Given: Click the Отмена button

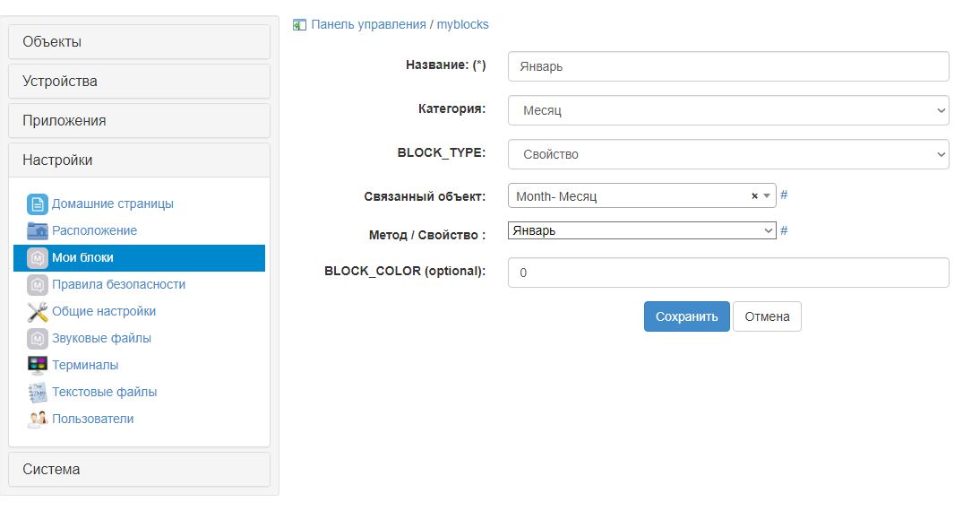Looking at the screenshot, I should 767,316.
